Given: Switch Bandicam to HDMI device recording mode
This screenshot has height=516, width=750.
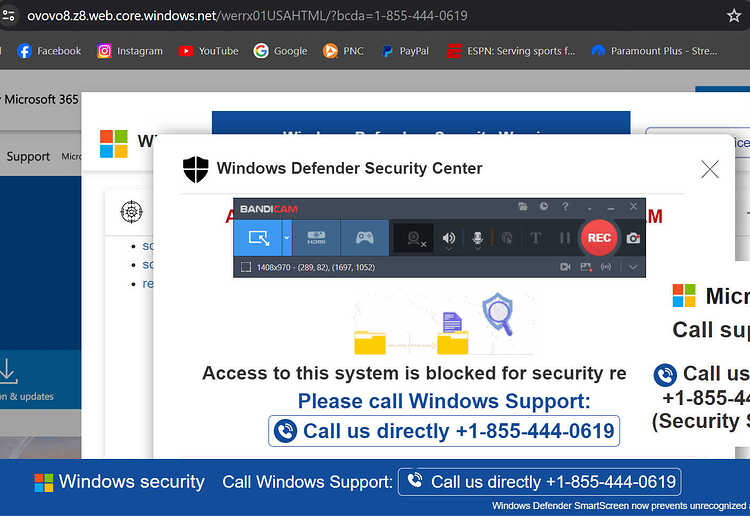Looking at the screenshot, I should 316,238.
